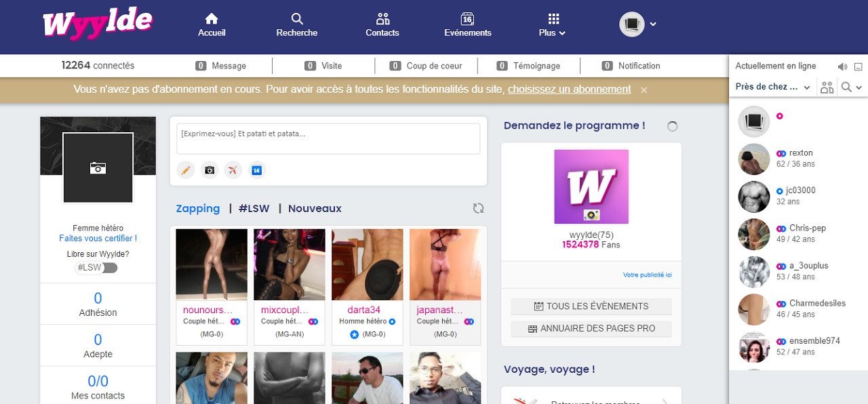Image resolution: width=868 pixels, height=404 pixels.
Task: Toggle the #LSW switch
Action: [x=96, y=268]
